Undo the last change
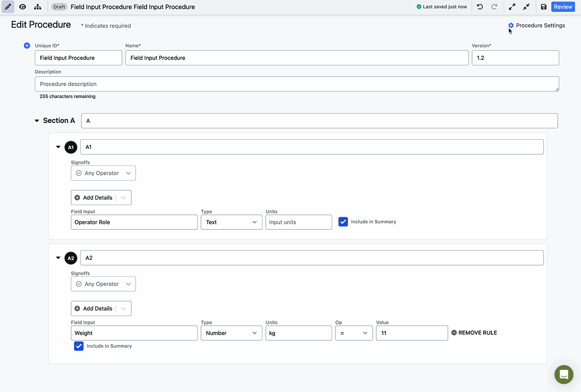This screenshot has height=392, width=581. click(x=479, y=7)
